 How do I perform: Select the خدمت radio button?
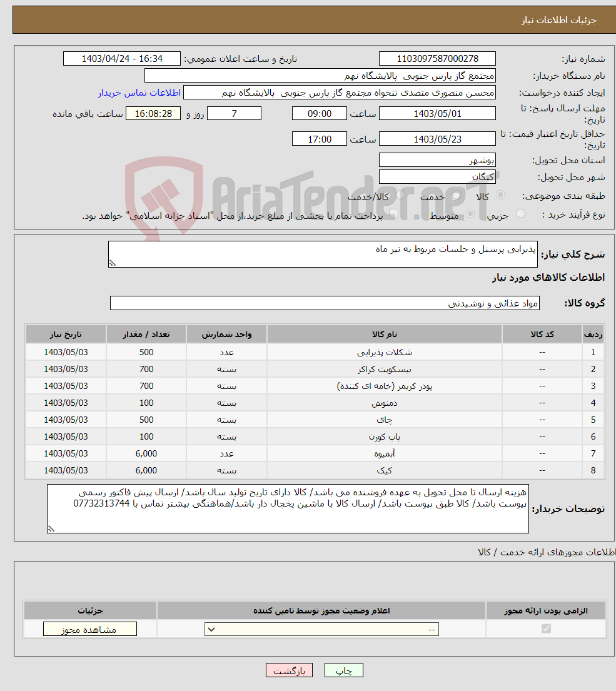(x=457, y=195)
